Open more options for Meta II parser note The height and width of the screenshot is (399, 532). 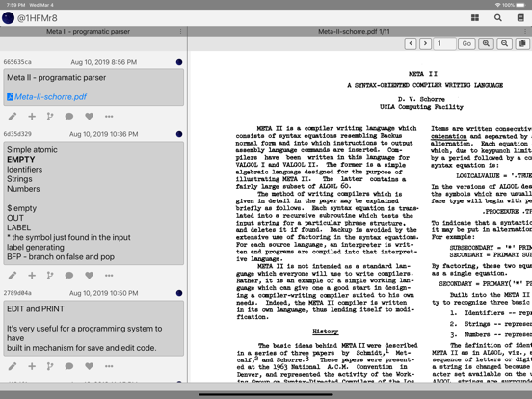point(109,117)
